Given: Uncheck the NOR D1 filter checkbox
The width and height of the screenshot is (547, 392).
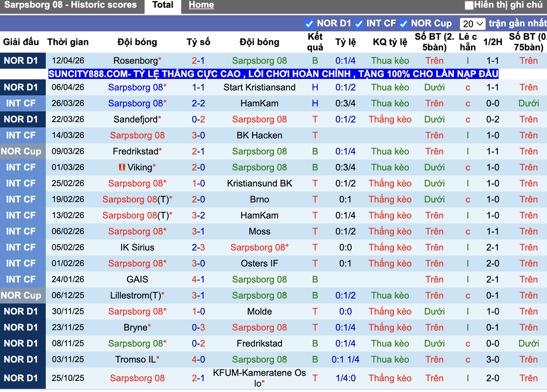Looking at the screenshot, I should [x=309, y=24].
